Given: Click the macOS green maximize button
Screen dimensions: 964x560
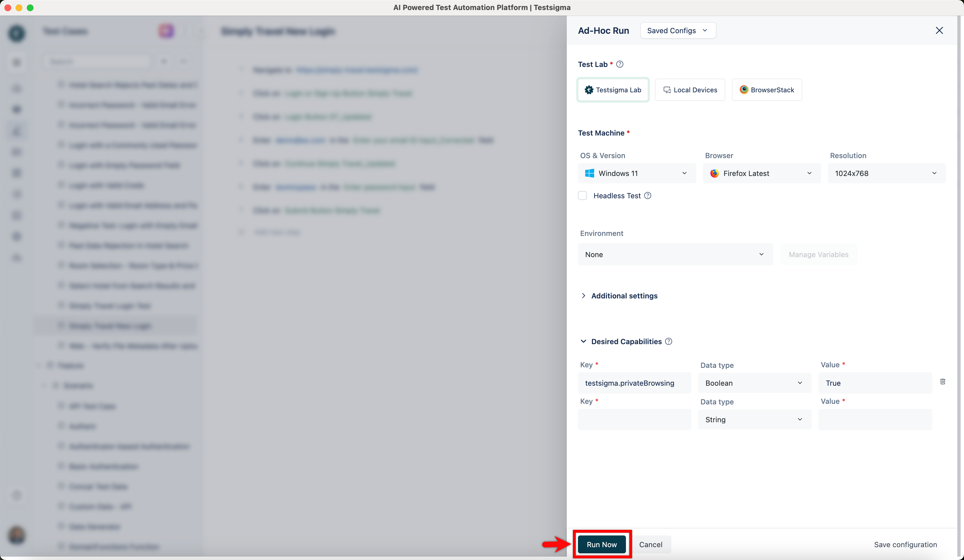Looking at the screenshot, I should (x=30, y=8).
